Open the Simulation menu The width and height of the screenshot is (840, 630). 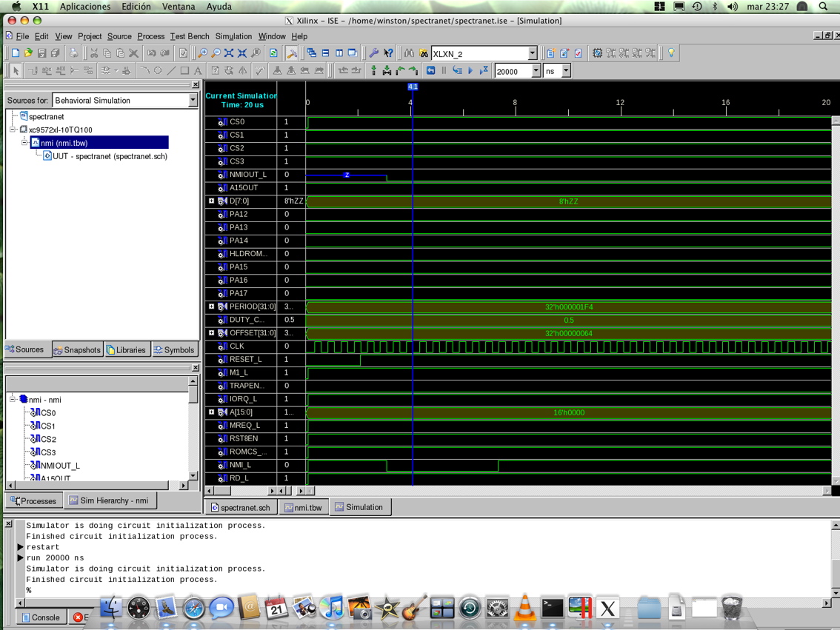tap(233, 36)
